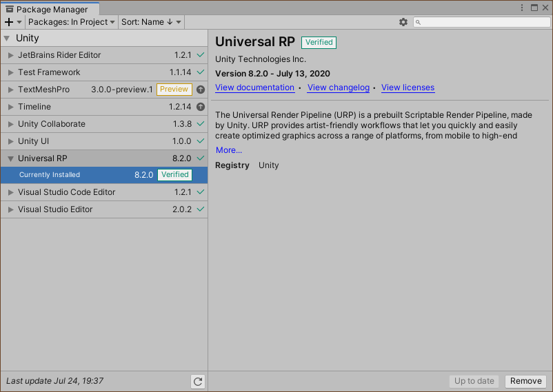The image size is (553, 392).
Task: Select the Visual Studio Code Editor package name
Action: click(x=67, y=192)
